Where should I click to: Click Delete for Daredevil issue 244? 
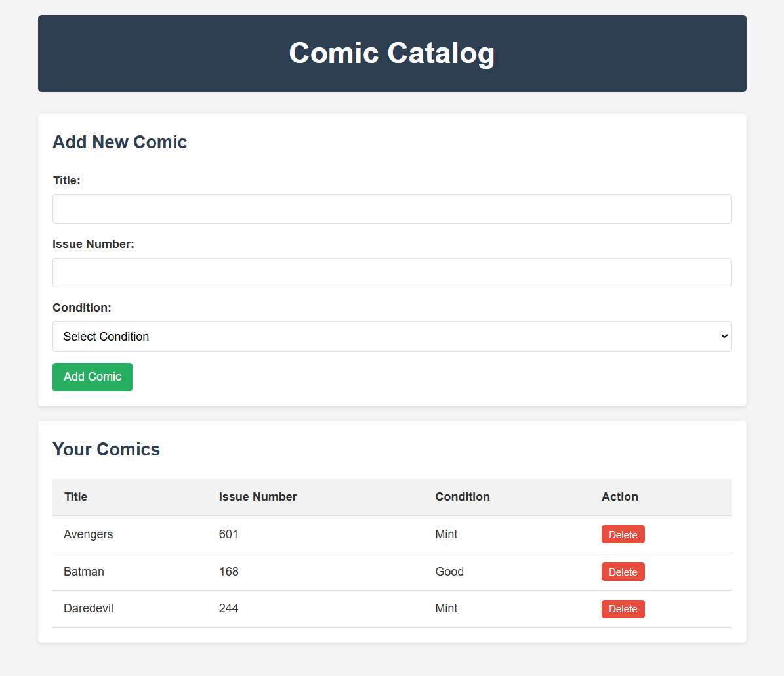623,609
